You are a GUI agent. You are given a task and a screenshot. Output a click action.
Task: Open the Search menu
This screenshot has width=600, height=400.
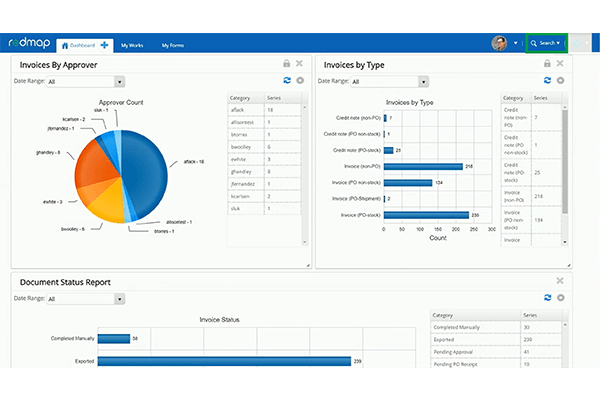(x=546, y=43)
